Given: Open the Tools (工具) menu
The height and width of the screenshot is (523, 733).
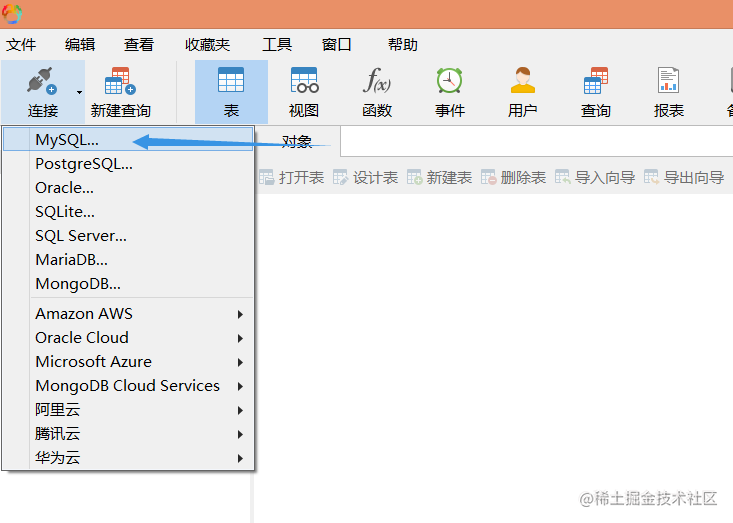Looking at the screenshot, I should pyautogui.click(x=277, y=45).
